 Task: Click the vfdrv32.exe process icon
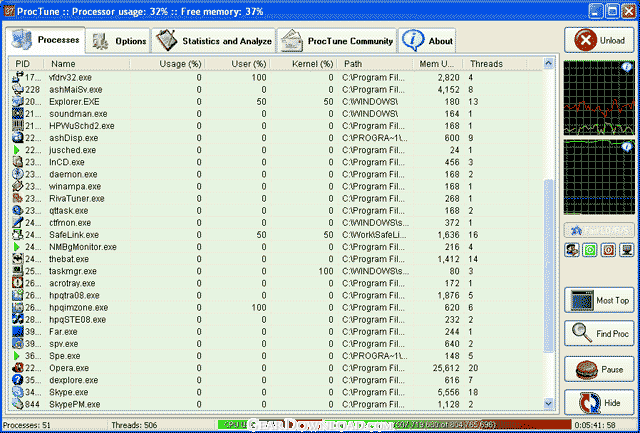(x=18, y=77)
